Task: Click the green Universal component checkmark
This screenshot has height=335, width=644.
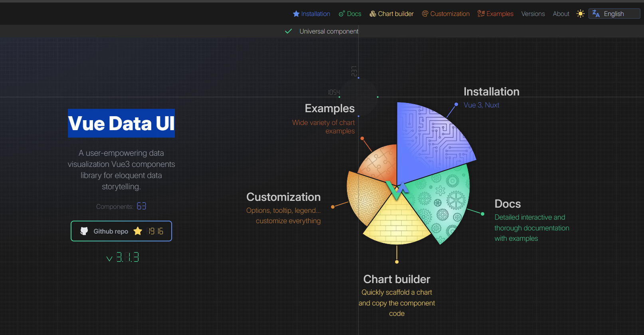Action: [289, 31]
